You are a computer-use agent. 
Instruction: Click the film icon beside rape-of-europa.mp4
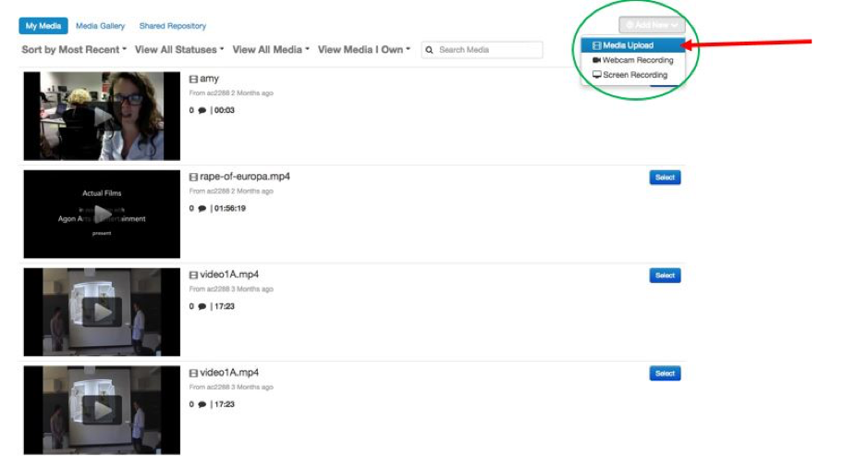click(x=193, y=178)
